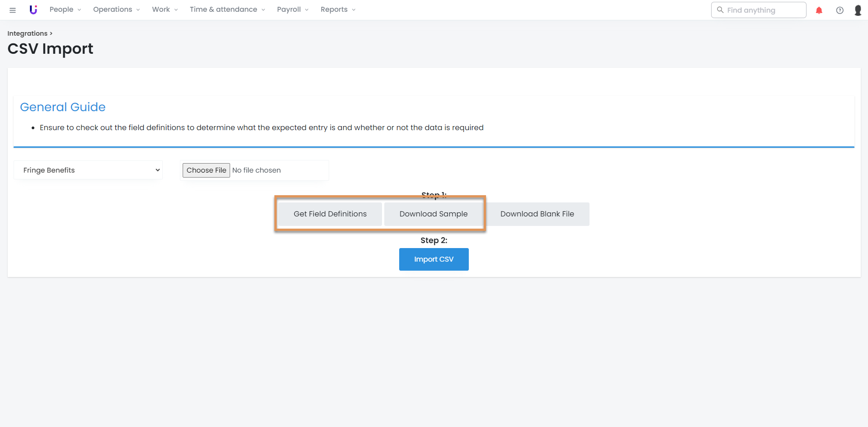Open the Fringe Benefits import type dropdown
This screenshot has height=427, width=868.
[88, 170]
